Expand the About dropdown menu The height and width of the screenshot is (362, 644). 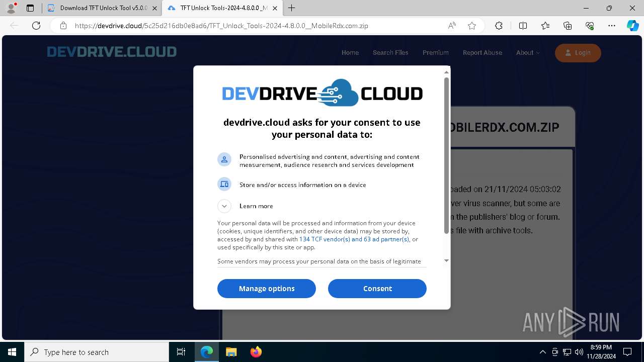click(528, 52)
